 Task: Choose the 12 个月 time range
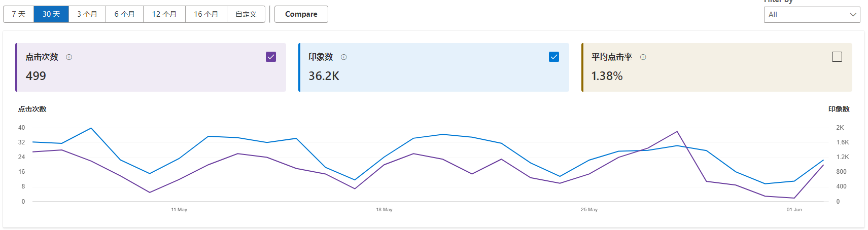(x=164, y=14)
